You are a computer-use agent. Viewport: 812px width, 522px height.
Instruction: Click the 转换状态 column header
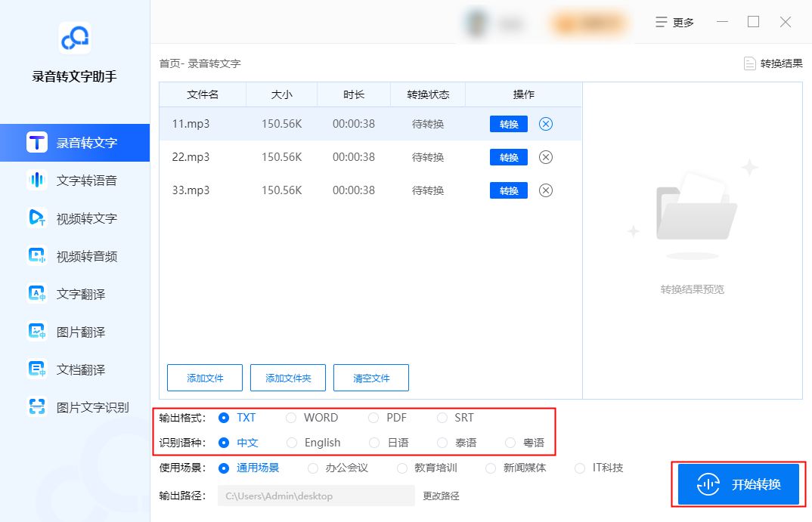[428, 94]
